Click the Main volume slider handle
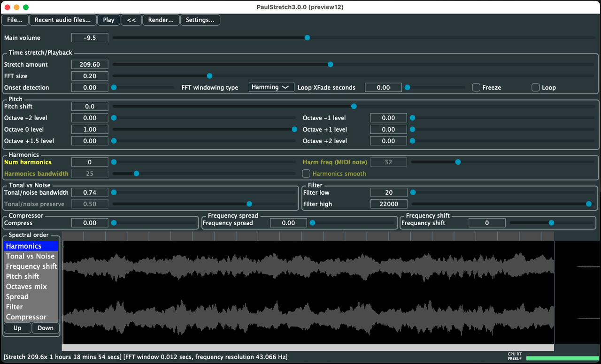The image size is (601, 364). 307,38
